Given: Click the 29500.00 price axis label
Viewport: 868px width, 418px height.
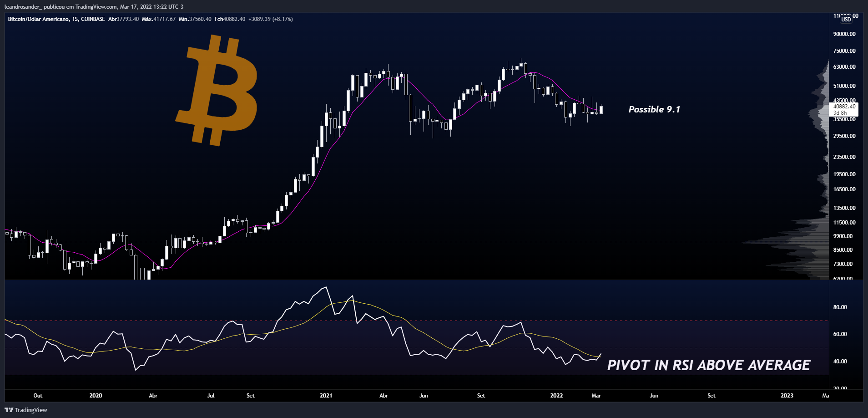Looking at the screenshot, I should coord(844,136).
